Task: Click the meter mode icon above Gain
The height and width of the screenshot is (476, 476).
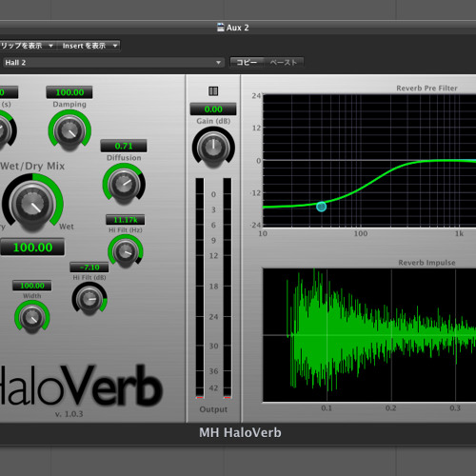Action: 213,91
